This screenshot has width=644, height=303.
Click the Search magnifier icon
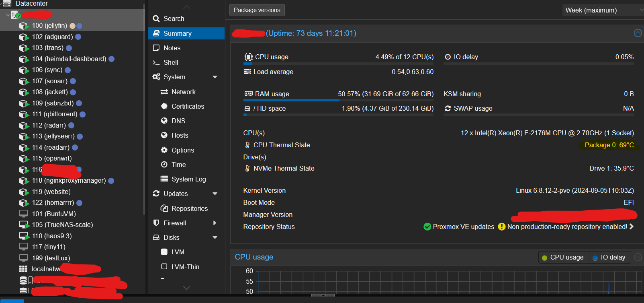(x=156, y=19)
